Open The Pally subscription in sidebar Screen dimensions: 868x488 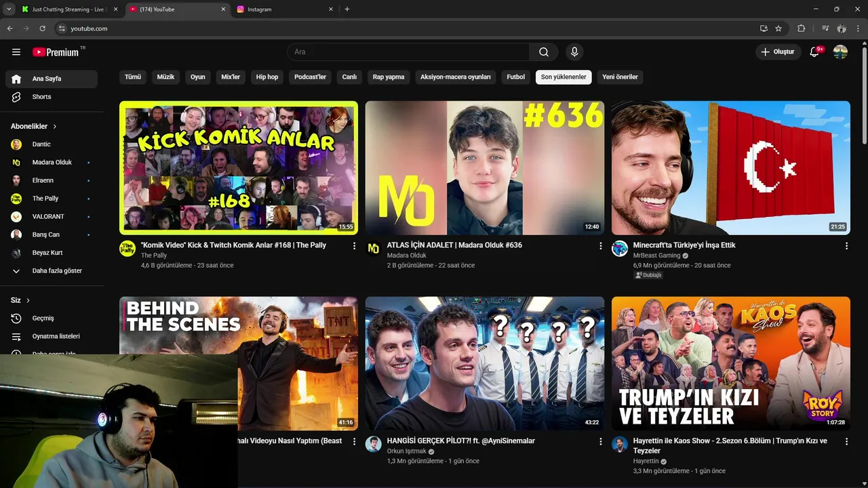click(52, 199)
